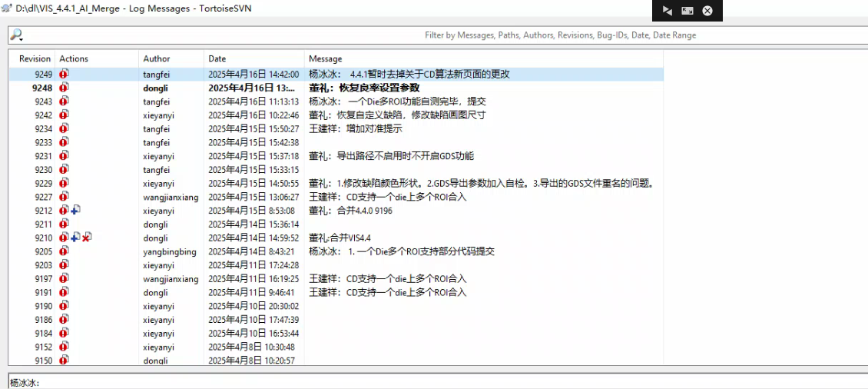The width and height of the screenshot is (868, 389).
Task: Click the modified icon for revision 9186
Action: pos(64,320)
